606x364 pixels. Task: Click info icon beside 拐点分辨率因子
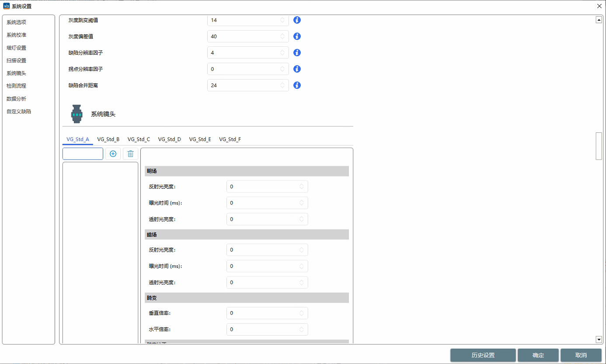297,69
